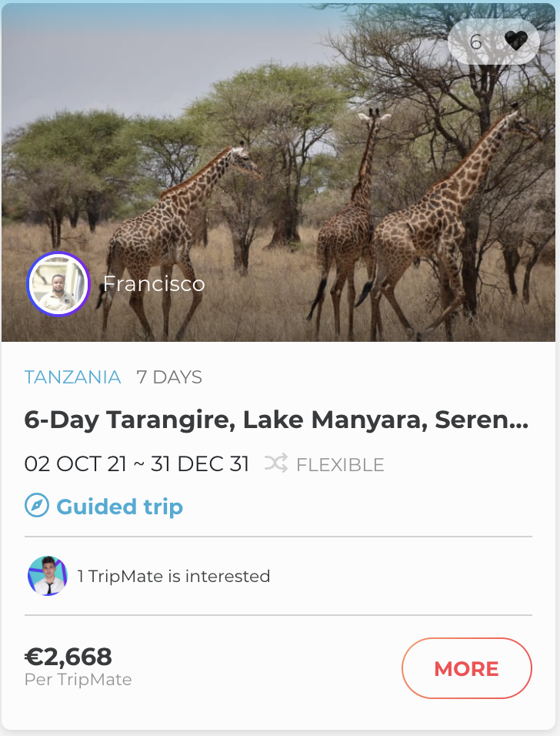Click the FLEXIBLE label

coord(340,465)
